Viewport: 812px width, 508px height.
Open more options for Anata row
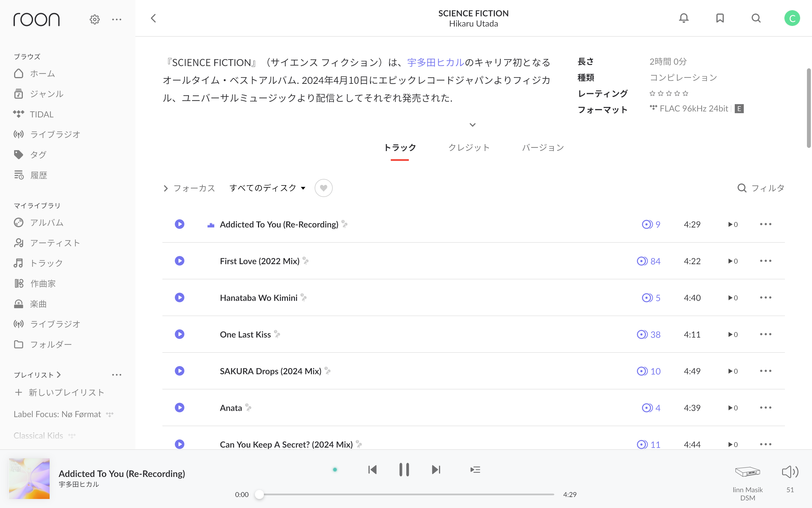tap(765, 408)
